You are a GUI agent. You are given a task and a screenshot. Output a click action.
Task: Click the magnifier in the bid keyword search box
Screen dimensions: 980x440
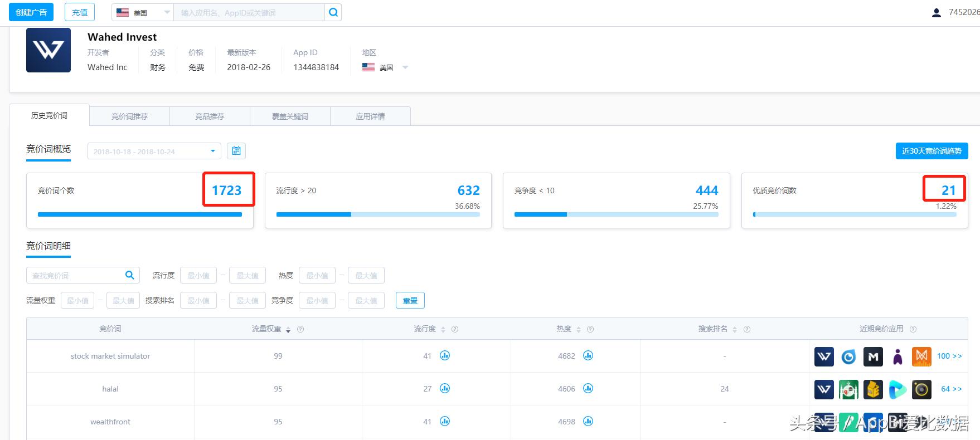(x=129, y=275)
